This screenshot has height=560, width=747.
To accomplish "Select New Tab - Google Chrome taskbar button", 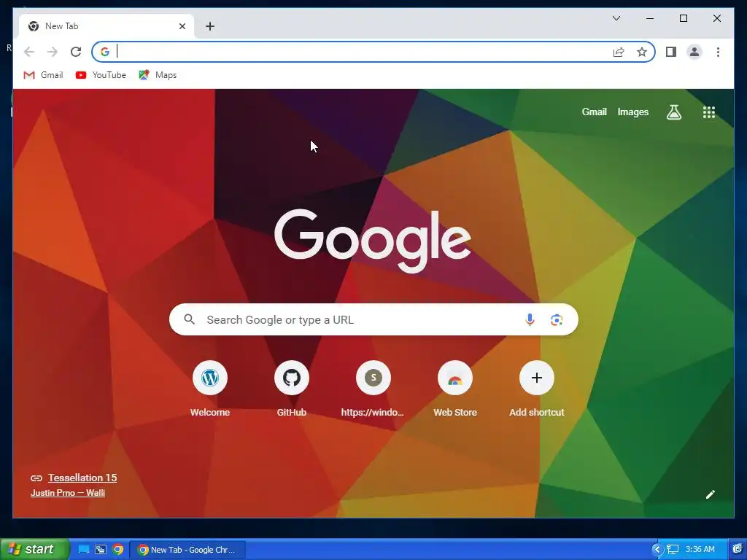I will (x=187, y=550).
